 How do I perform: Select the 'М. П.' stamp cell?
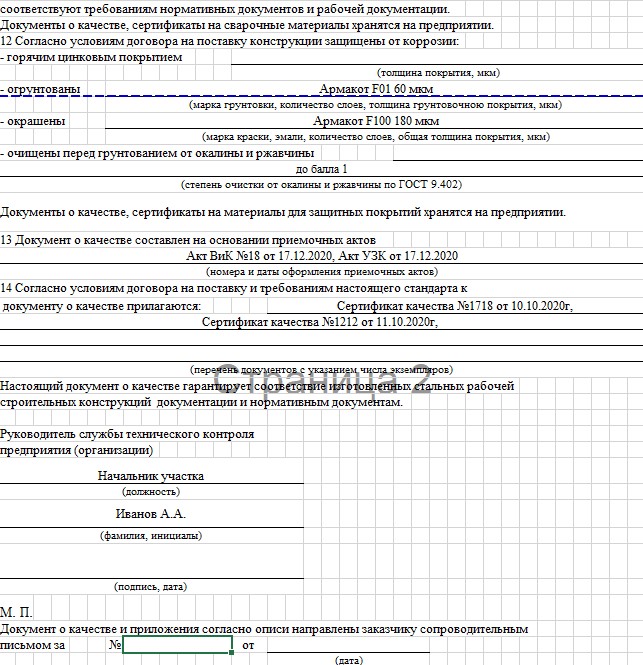16,612
